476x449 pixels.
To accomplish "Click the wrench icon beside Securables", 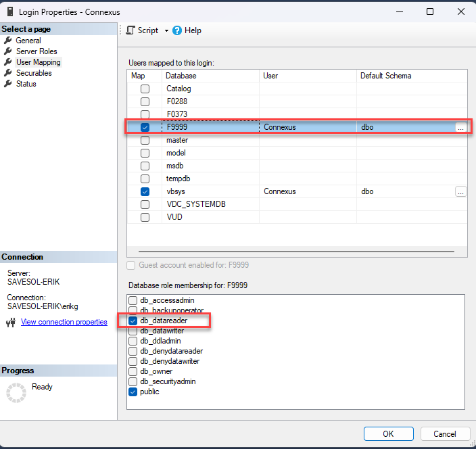I will point(8,73).
